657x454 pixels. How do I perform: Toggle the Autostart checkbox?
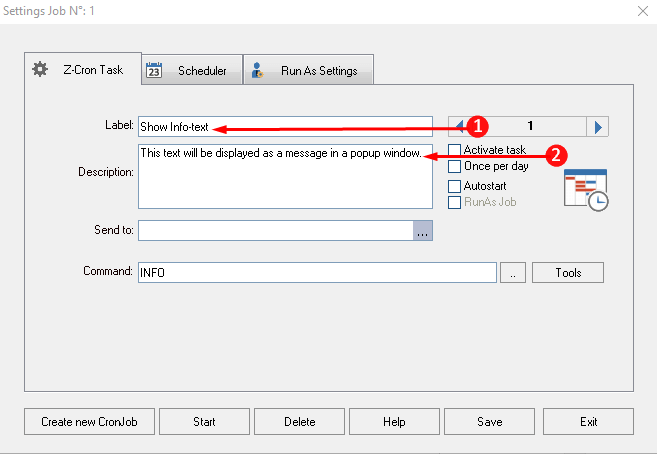[x=454, y=186]
